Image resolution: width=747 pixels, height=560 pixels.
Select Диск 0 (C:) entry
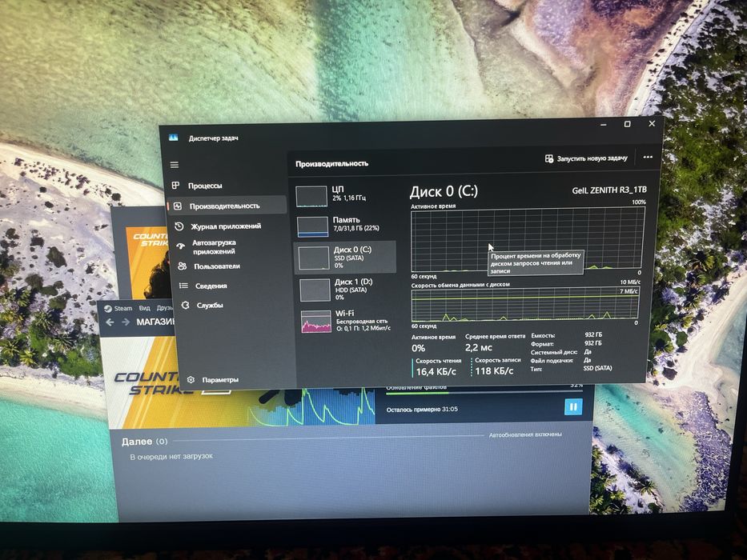(345, 257)
